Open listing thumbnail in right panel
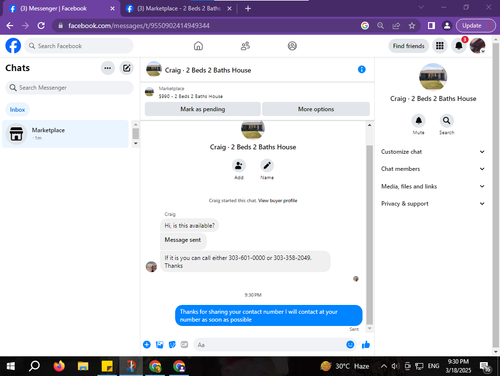This screenshot has height=376, width=500. click(433, 77)
